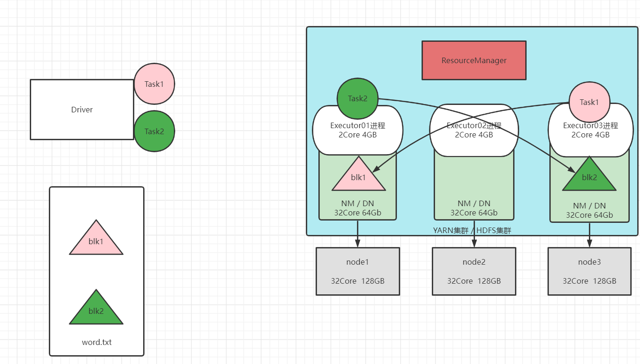640x364 pixels.
Task: Select green Task2 circle on Executor01
Action: 358,98
